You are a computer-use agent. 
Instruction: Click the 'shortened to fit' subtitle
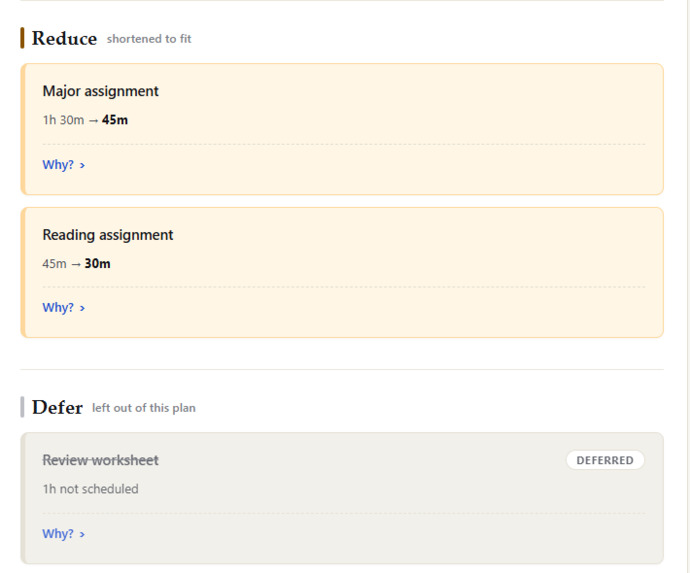(149, 39)
